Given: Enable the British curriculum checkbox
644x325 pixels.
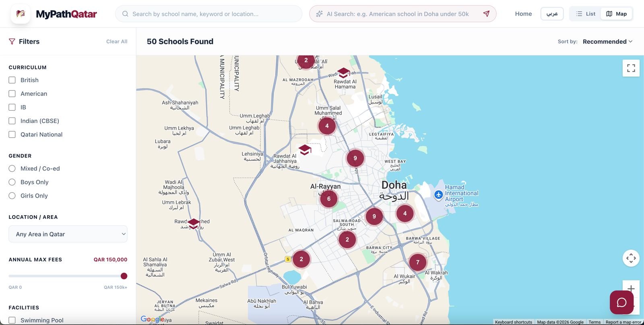Looking at the screenshot, I should coord(12,80).
